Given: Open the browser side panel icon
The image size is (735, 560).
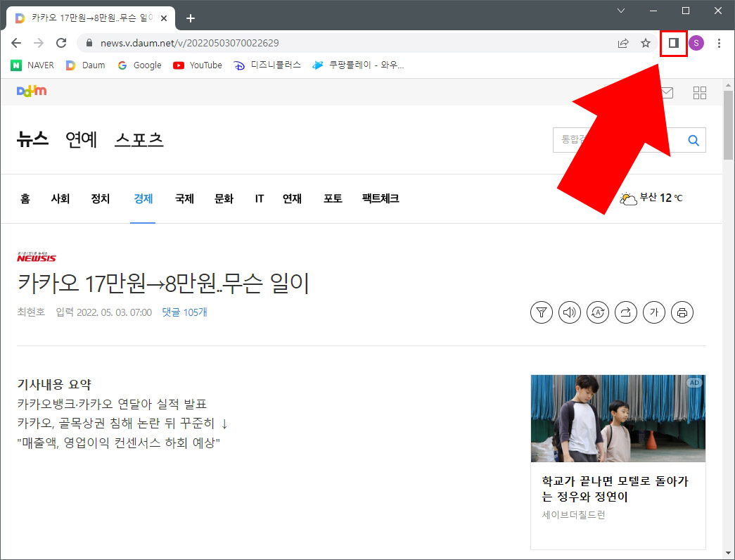Looking at the screenshot, I should (x=673, y=43).
